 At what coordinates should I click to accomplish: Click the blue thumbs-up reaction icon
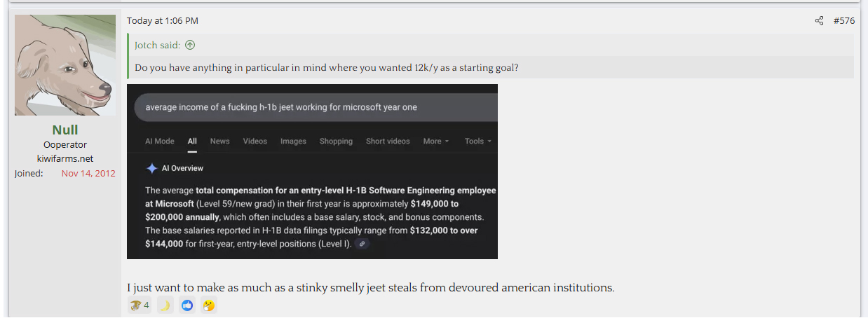187,305
